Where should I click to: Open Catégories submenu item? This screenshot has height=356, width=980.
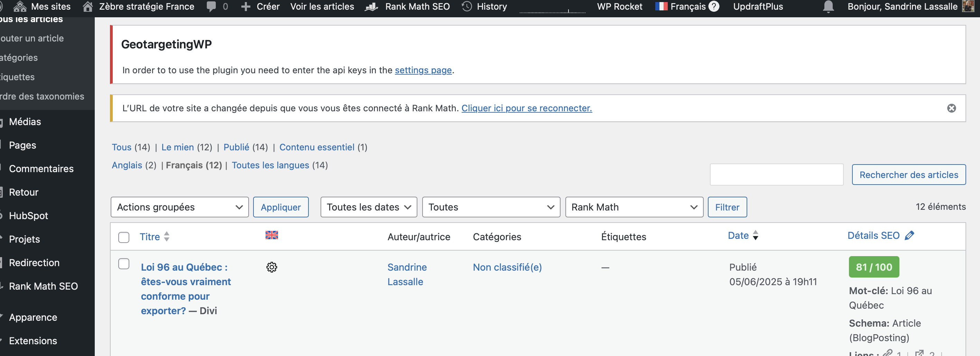[x=19, y=58]
